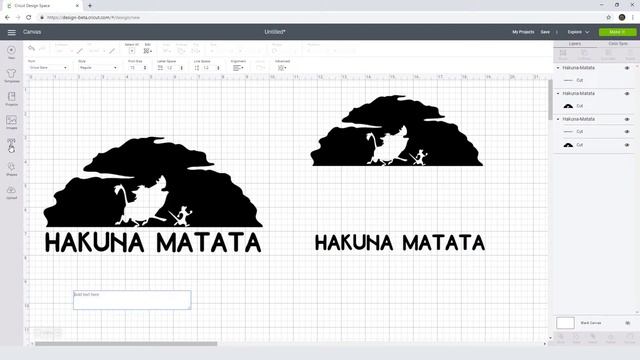The height and width of the screenshot is (360, 640).
Task: Switch to the Layers tab
Action: point(575,44)
